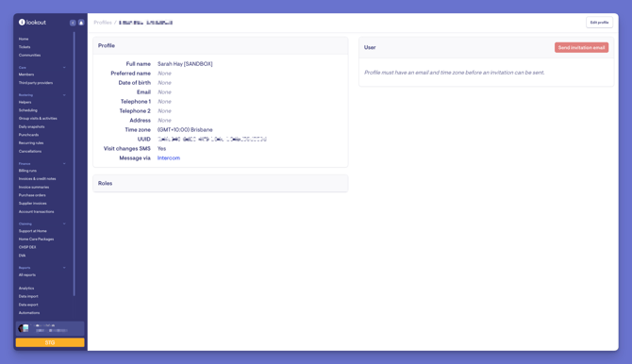
Task: Select the time zone value '(GMT+10:00) Brisbane'
Action: 185,130
